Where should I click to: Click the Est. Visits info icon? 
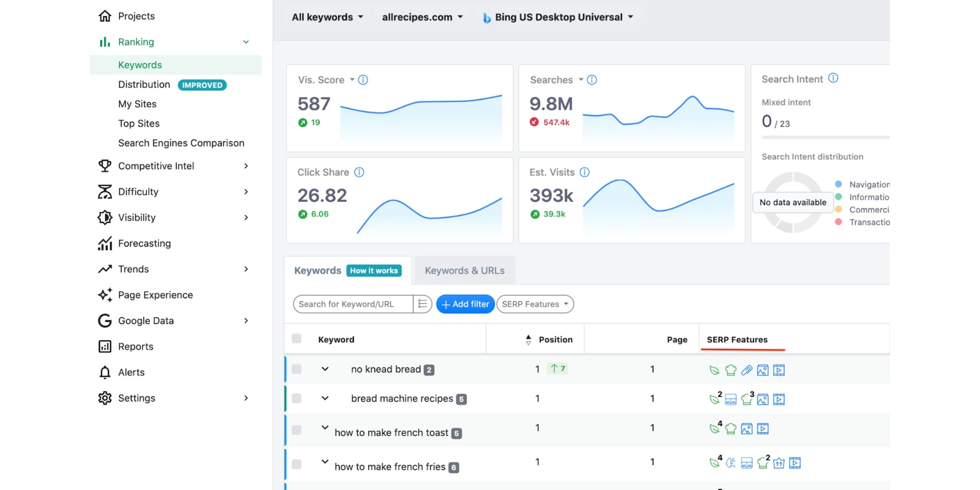[x=585, y=172]
